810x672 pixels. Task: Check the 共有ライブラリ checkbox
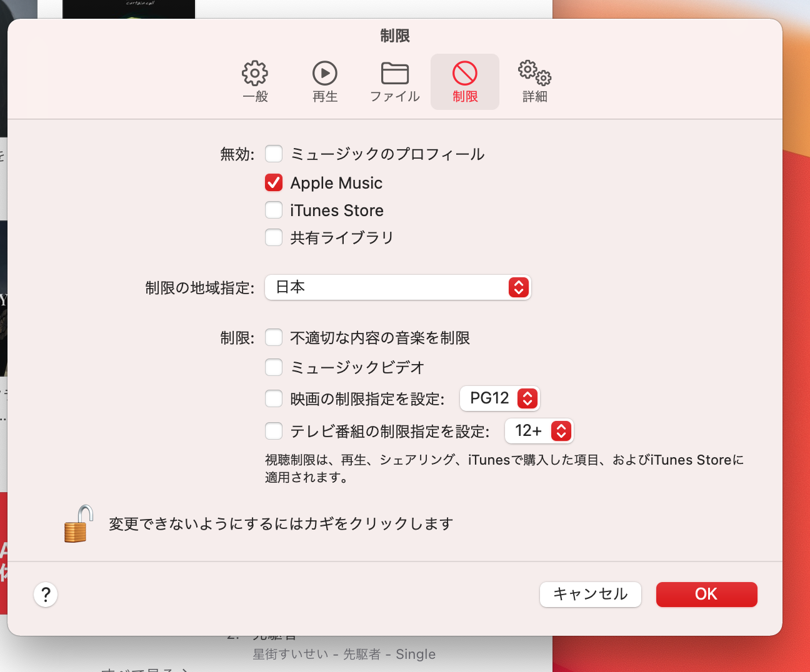tap(274, 237)
